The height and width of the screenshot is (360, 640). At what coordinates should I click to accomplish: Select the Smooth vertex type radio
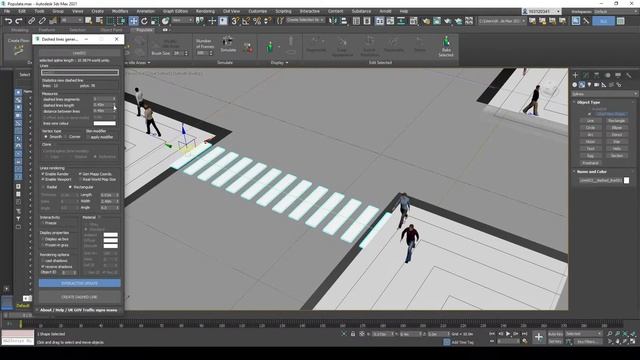[x=46, y=137]
